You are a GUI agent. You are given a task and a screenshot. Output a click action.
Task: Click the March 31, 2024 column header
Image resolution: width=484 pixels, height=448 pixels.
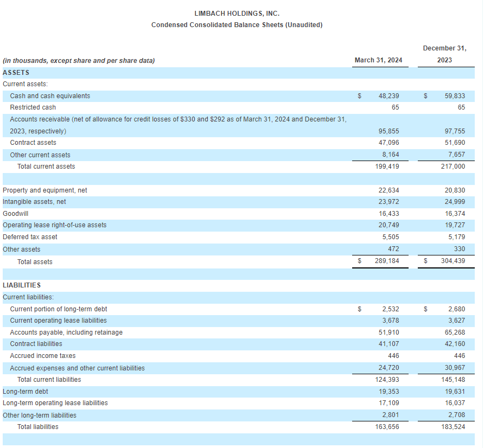click(x=378, y=60)
